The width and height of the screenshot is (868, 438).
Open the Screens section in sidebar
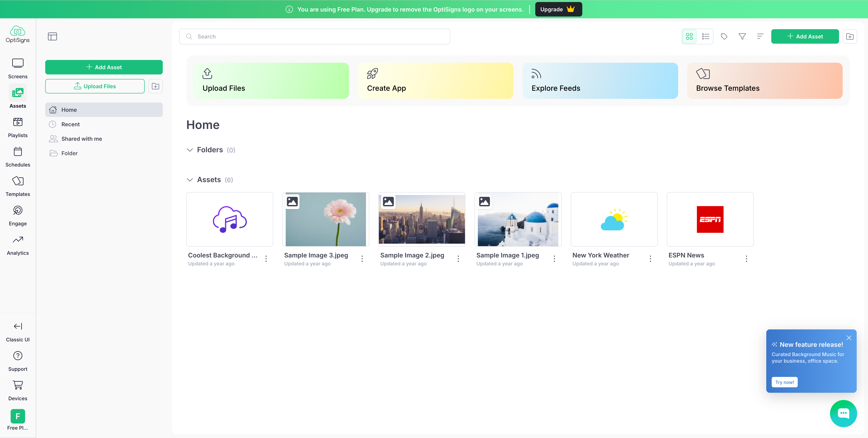18,67
